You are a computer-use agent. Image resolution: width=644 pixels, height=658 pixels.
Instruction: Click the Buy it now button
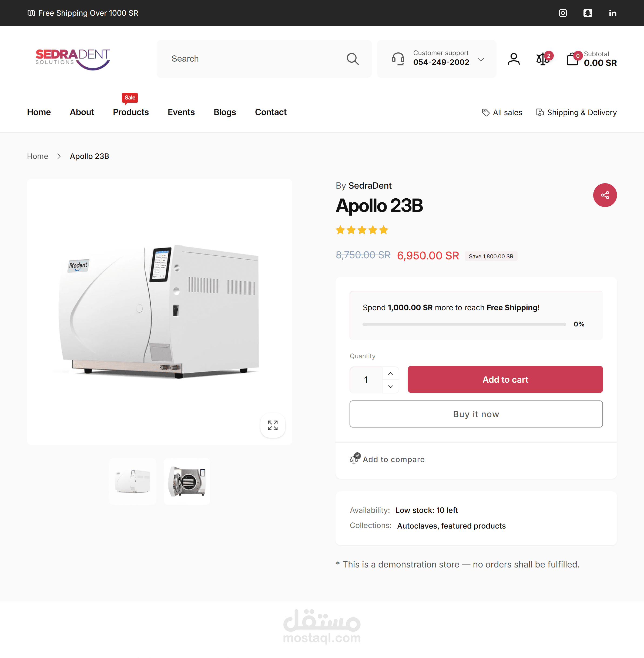tap(476, 414)
